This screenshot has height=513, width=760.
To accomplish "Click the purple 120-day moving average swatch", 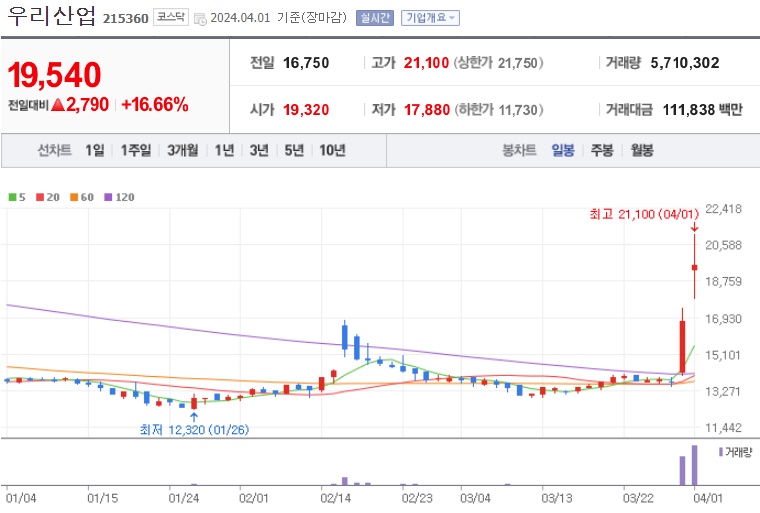I will (x=109, y=197).
